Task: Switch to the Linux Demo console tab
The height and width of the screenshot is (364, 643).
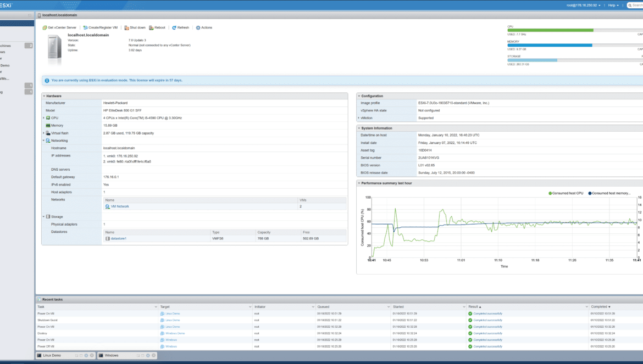Action: tap(52, 355)
